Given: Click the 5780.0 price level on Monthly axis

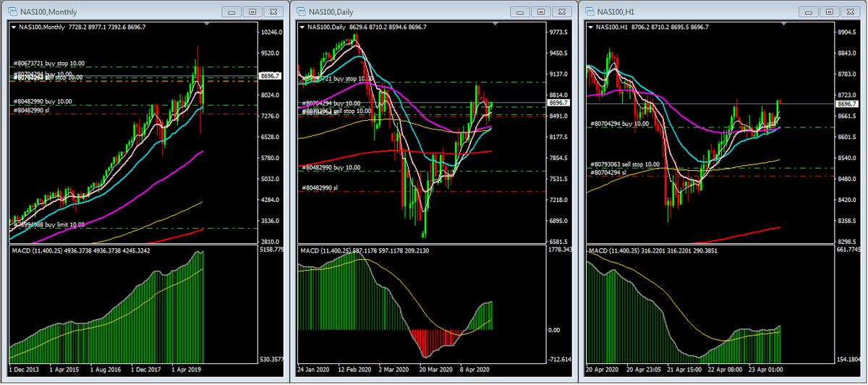Looking at the screenshot, I should tap(271, 158).
